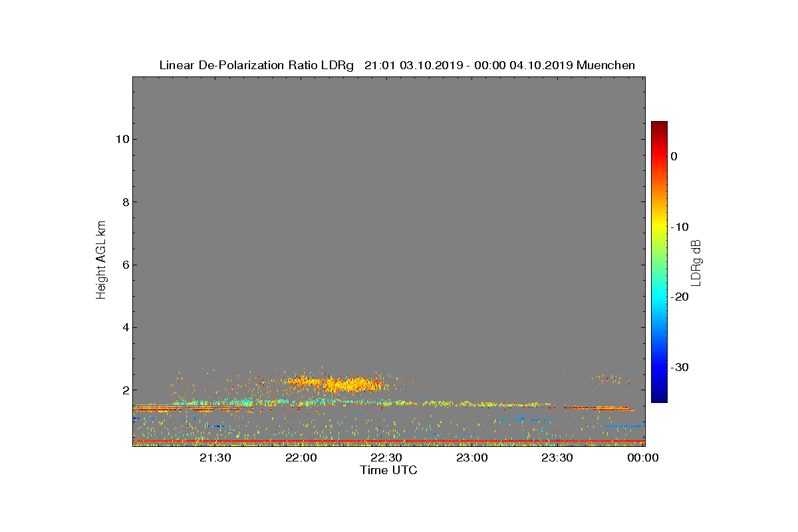Click the red horizontal band at the plot bottom
This screenshot has height=532, width=798.
[x=388, y=441]
